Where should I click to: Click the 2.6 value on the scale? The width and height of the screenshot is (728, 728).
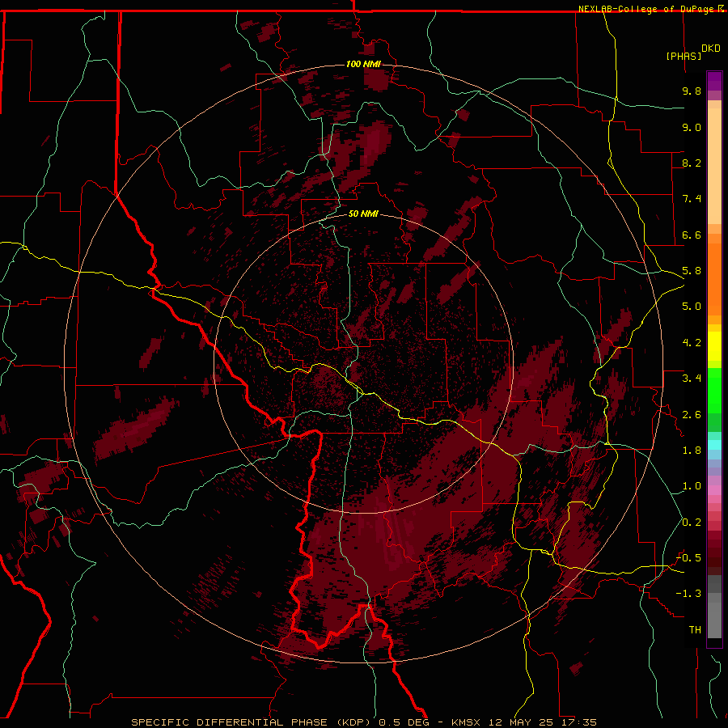coord(692,415)
